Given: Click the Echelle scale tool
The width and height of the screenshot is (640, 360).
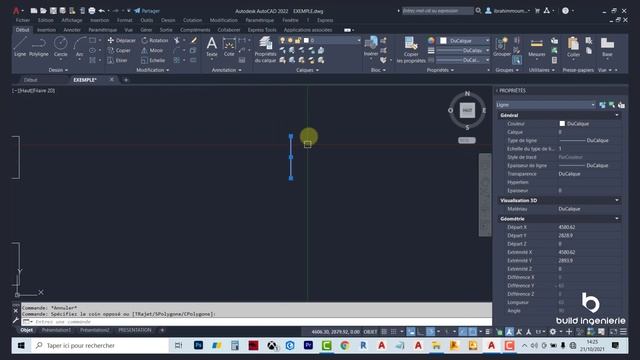Looking at the screenshot, I should click(x=153, y=60).
